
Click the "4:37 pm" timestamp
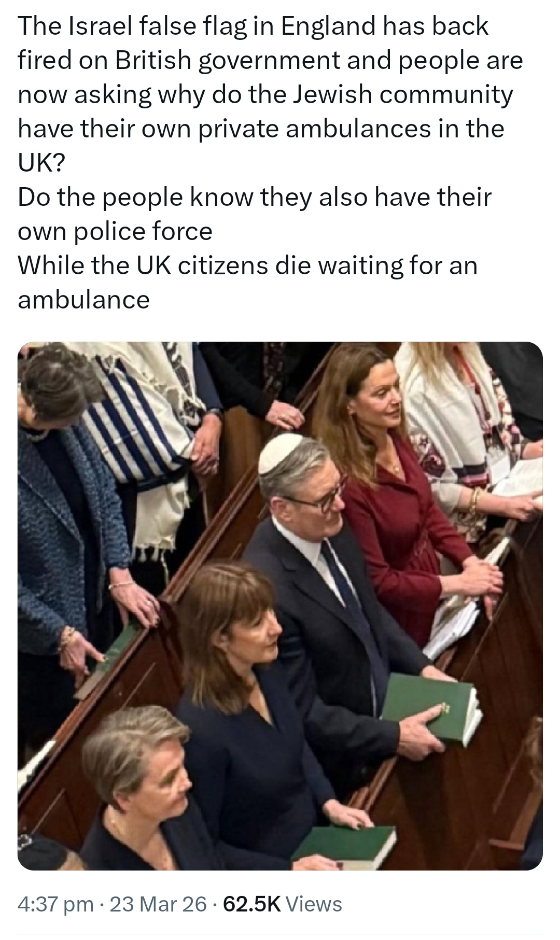coord(56,904)
